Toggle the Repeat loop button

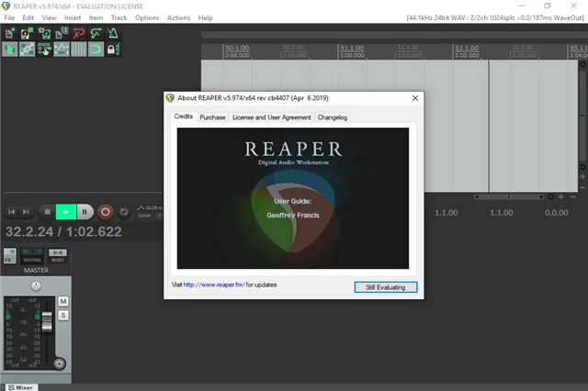tap(124, 212)
